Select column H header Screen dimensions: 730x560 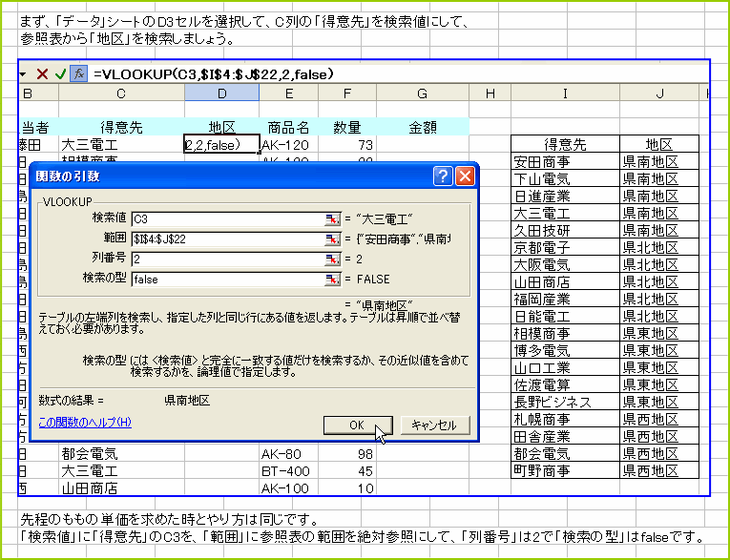point(490,93)
